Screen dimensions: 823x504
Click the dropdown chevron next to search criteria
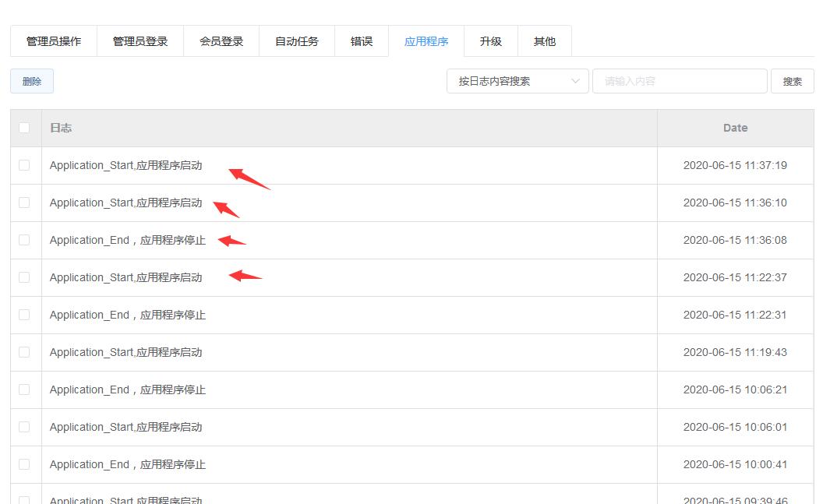575,80
